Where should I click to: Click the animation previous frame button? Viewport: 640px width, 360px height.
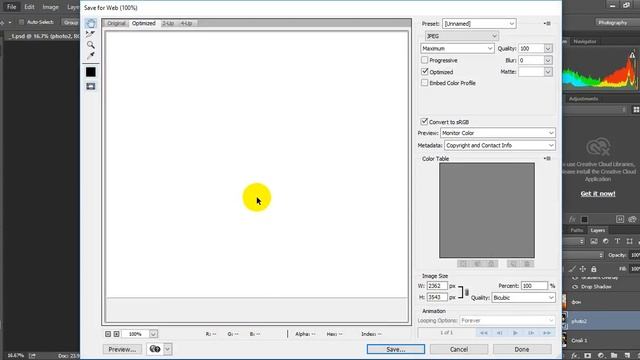500,333
